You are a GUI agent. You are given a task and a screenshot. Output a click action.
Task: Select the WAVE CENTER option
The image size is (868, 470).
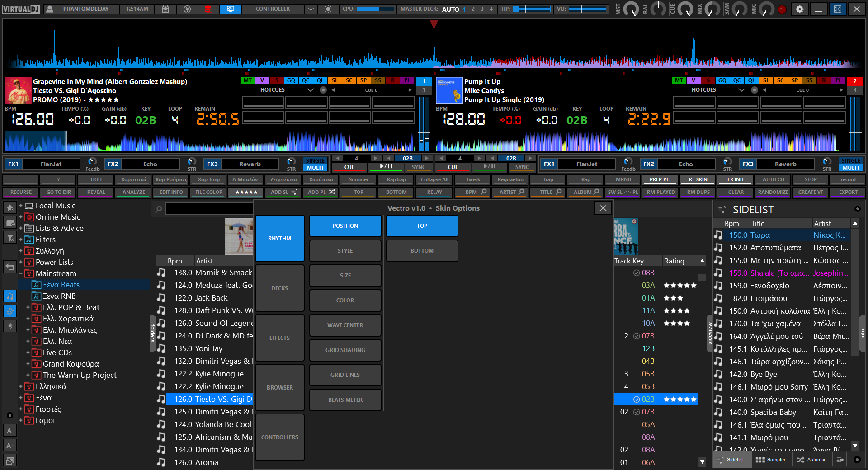pos(345,325)
